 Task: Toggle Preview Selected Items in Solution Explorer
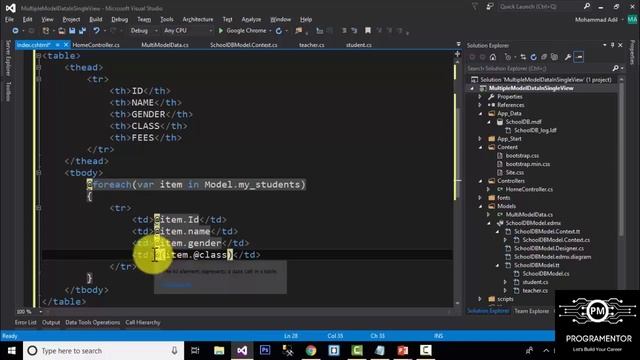pyautogui.click(x=579, y=57)
